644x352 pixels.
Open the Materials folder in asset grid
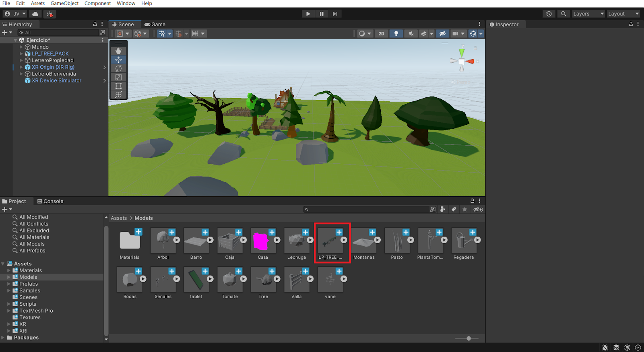pos(130,240)
